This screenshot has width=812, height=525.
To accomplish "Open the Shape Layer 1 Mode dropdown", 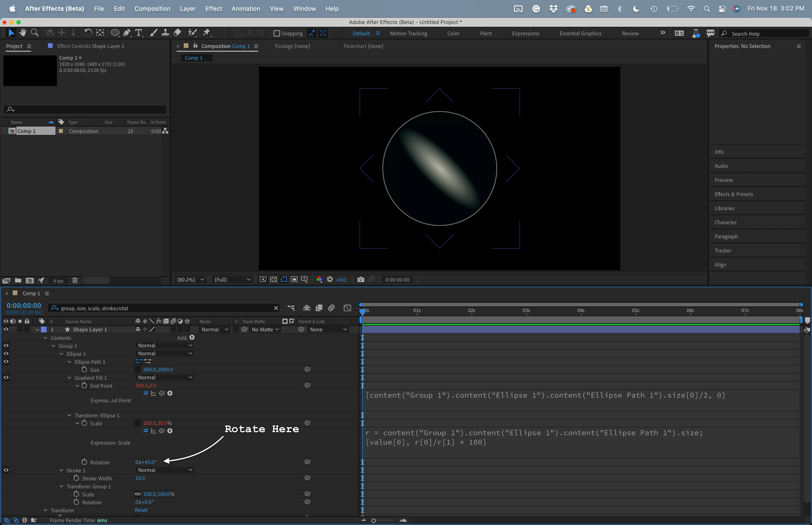I will coord(215,329).
